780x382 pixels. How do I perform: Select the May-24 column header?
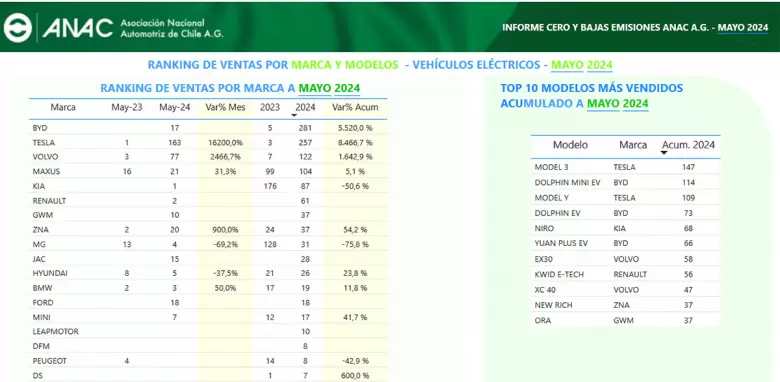tap(175, 107)
